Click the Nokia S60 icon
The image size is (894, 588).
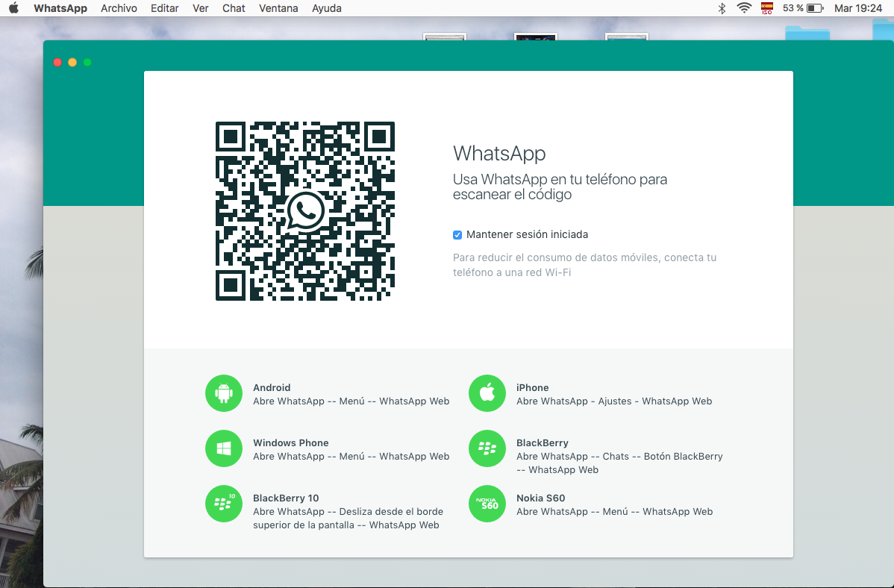(x=487, y=504)
